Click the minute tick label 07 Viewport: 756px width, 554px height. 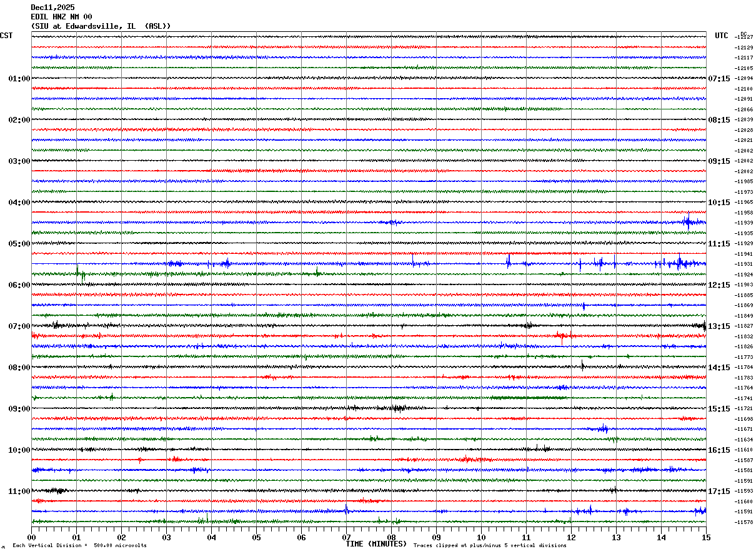pyautogui.click(x=347, y=537)
